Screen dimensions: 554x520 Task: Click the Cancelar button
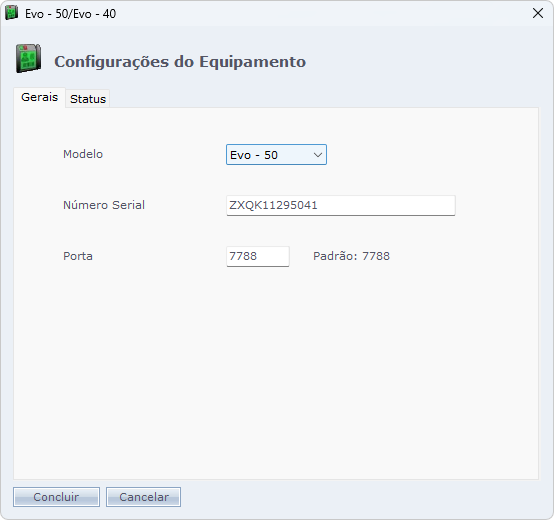pos(143,497)
